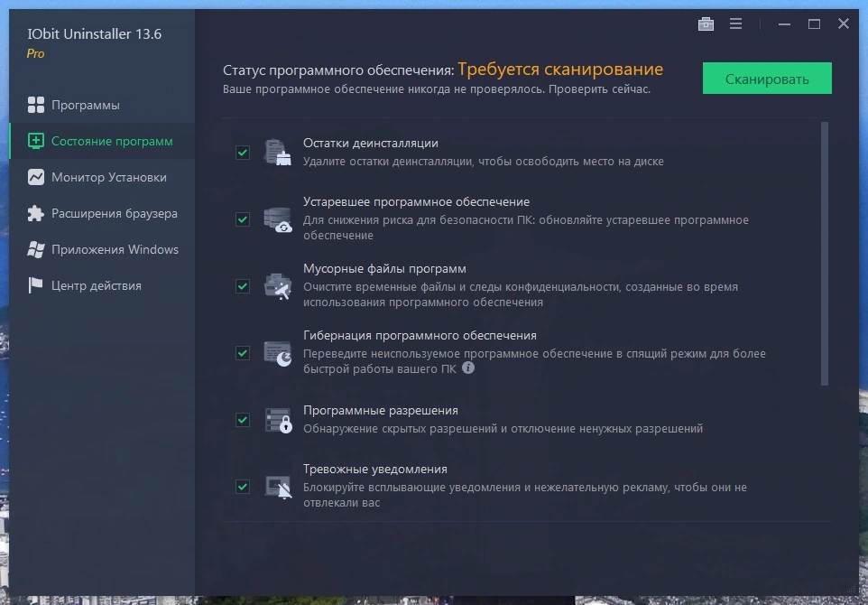Click the Тревожные уведомления title
The image size is (868, 605).
375,470
